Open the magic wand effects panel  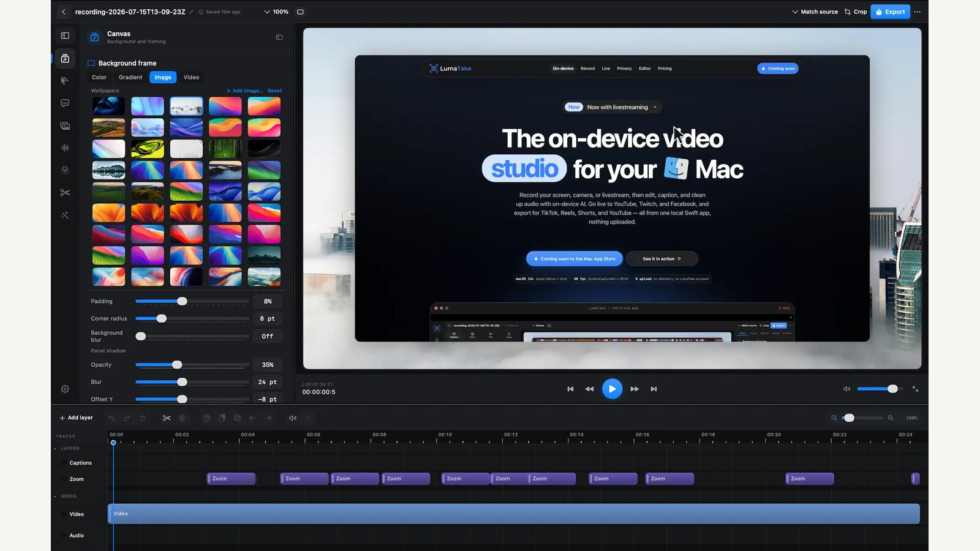(65, 215)
